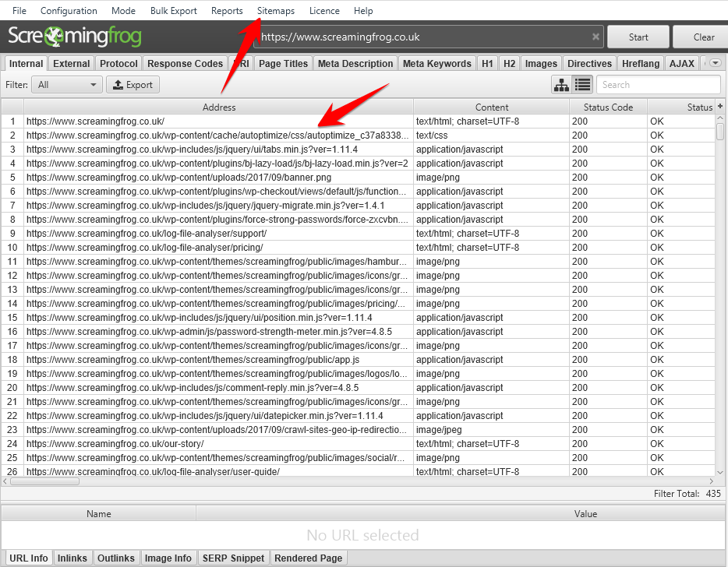This screenshot has height=567, width=728.
Task: Select the our-story/ URL row
Action: pos(358,444)
